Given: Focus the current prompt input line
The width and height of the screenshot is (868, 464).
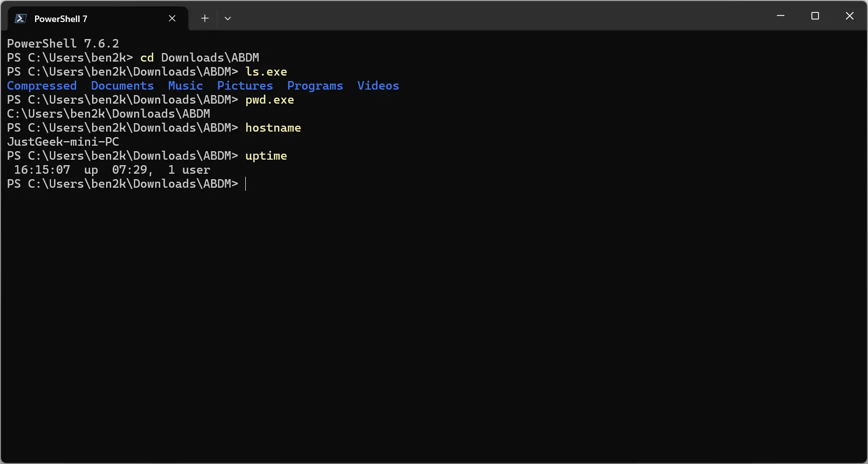Looking at the screenshot, I should click(126, 184).
